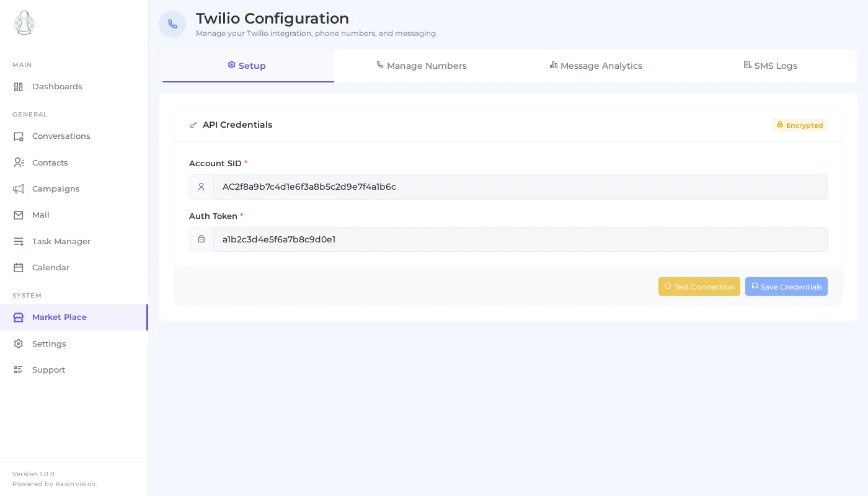868x496 pixels.
Task: Click the Twilio phone icon in the header
Action: [172, 24]
